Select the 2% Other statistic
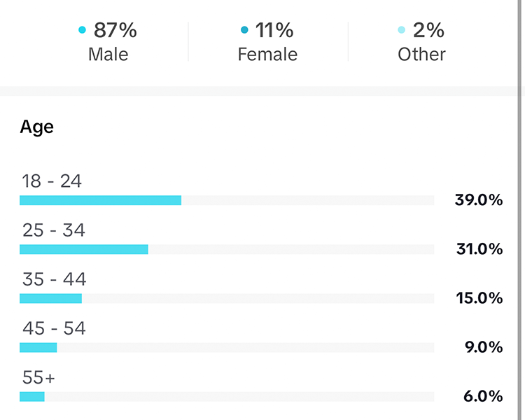 pyautogui.click(x=428, y=30)
